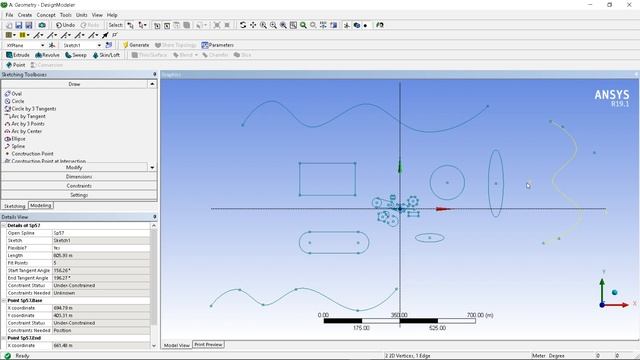Click the Point tool

[16, 65]
